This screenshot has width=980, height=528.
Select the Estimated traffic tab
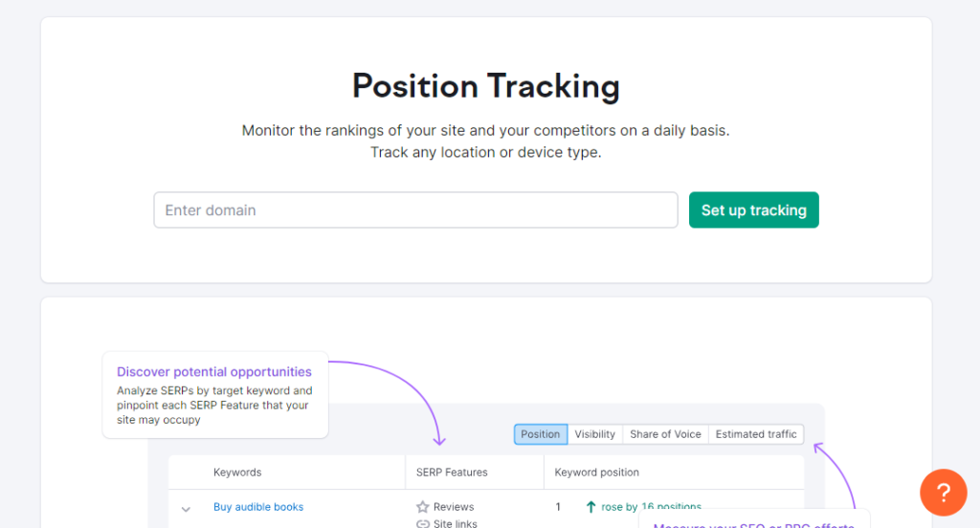756,434
